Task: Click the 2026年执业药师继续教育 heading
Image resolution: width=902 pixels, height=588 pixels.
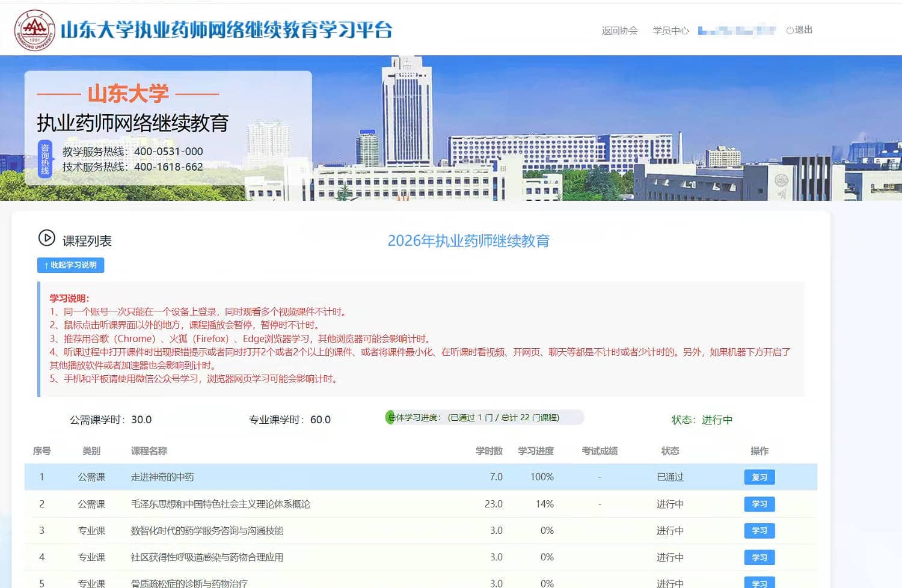Action: (x=468, y=241)
